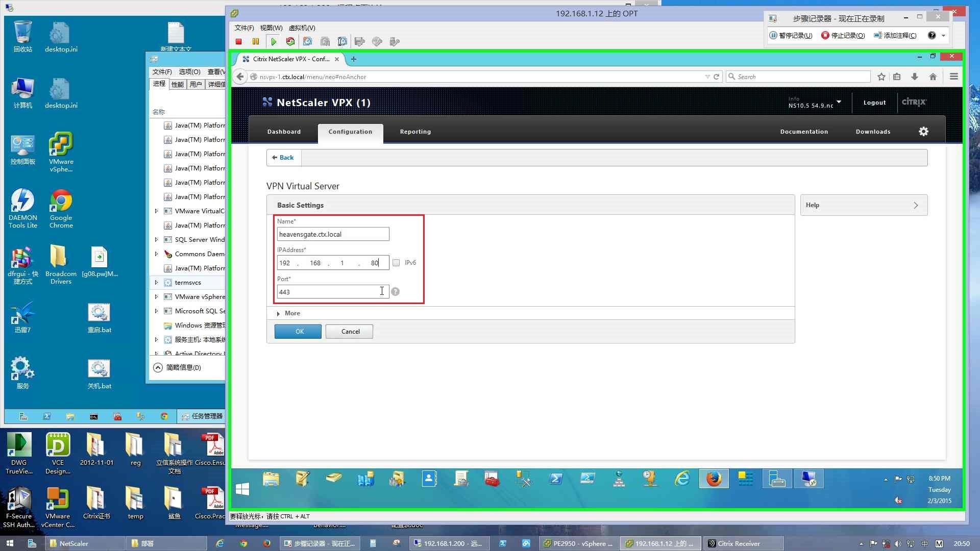Close the Citrix NetScaler VPX tab
This screenshot has height=551, width=980.
[337, 59]
